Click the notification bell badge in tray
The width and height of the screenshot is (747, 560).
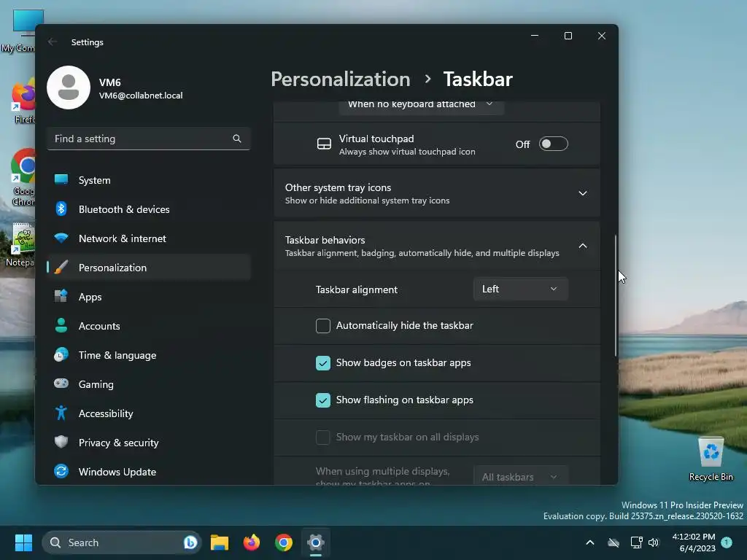click(x=727, y=542)
